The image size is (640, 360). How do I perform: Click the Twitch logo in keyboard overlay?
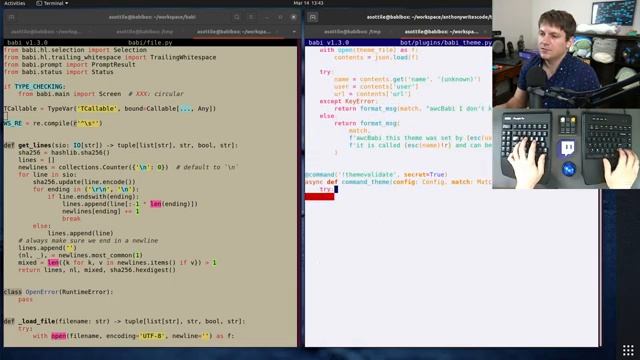click(568, 148)
